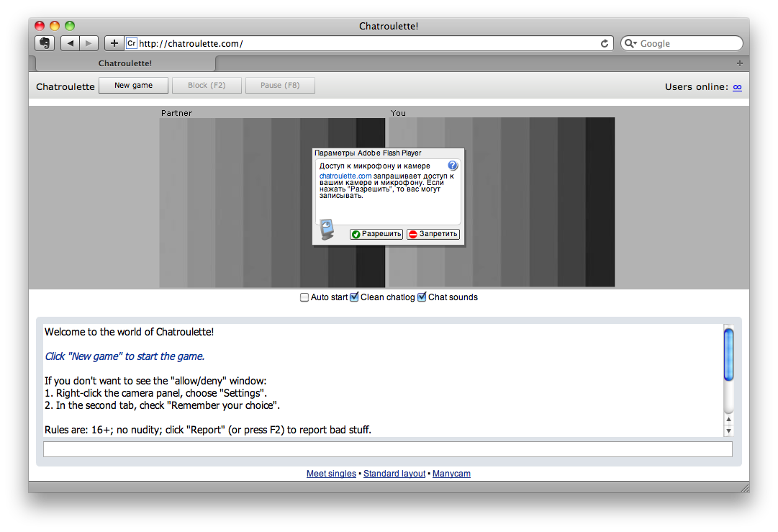Viewport: 778px width, 532px height.
Task: Click the Partner video panel
Action: 272,202
